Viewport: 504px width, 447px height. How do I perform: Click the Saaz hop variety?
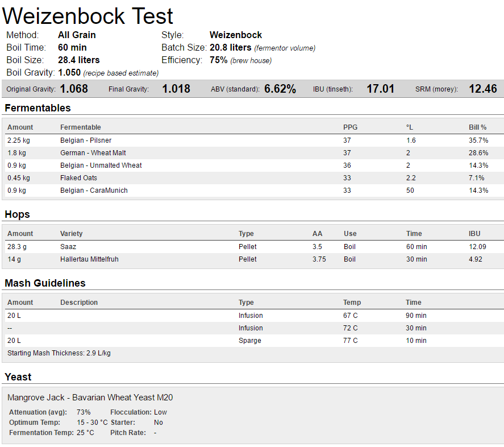pos(68,247)
